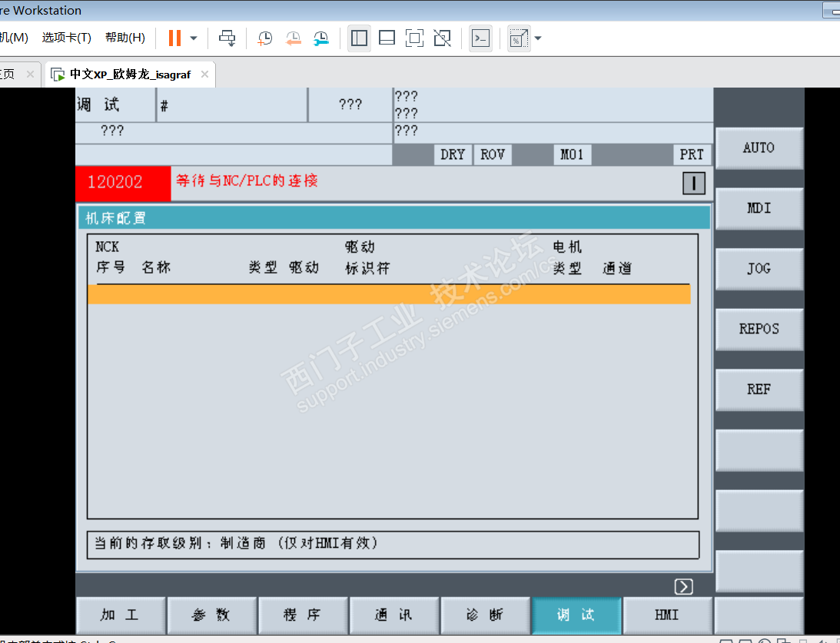Click the 名称 column header
Viewport: 840px width, 643px height.
[x=156, y=267]
